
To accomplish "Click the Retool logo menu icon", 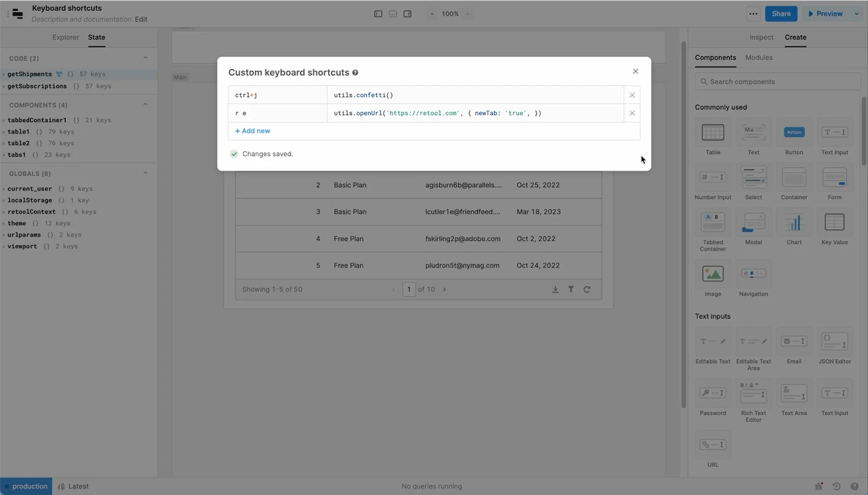I will (17, 14).
